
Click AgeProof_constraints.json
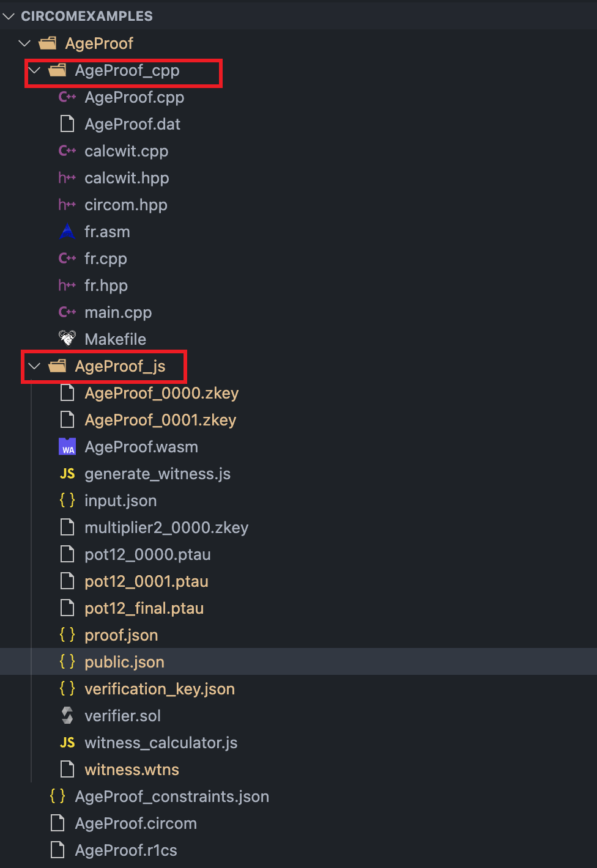[x=172, y=796]
